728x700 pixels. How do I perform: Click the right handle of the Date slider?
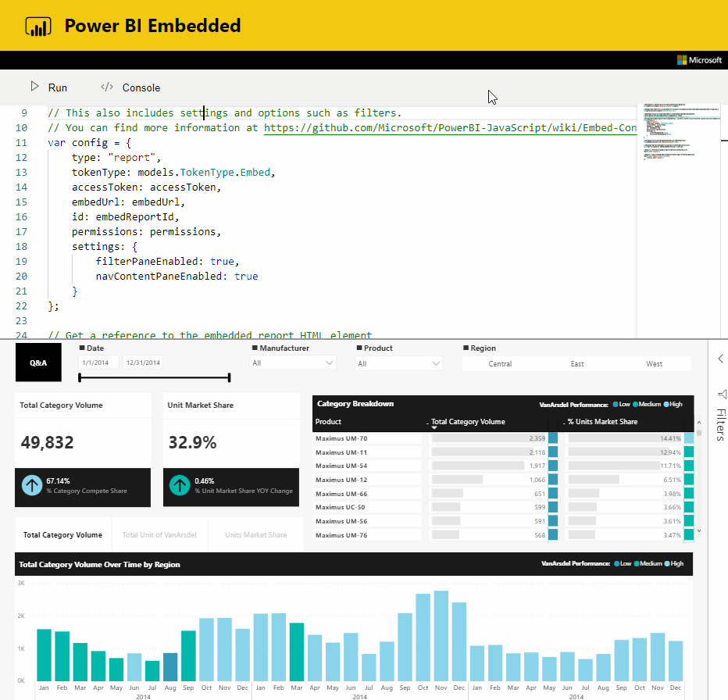coord(230,377)
